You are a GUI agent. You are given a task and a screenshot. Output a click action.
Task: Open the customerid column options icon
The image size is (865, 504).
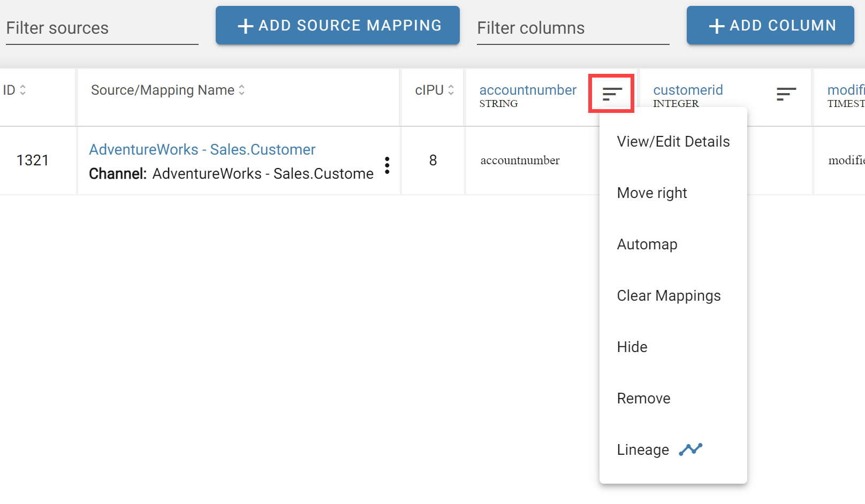click(x=786, y=94)
